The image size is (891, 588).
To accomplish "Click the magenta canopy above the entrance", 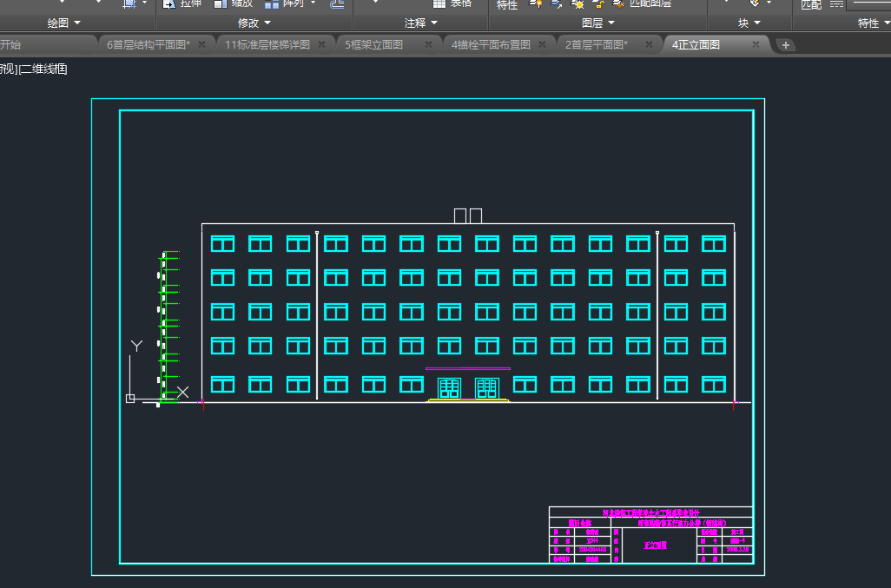I will (x=468, y=369).
